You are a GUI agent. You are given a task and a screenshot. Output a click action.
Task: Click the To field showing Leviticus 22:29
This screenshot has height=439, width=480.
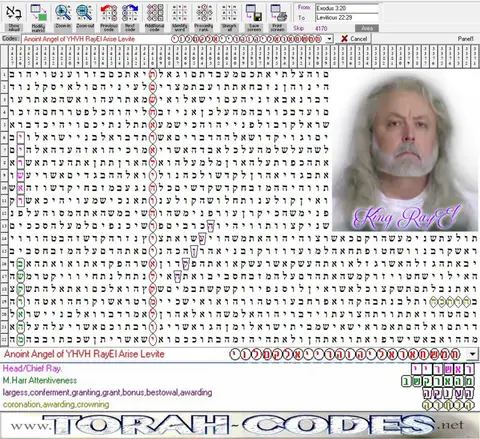point(347,17)
